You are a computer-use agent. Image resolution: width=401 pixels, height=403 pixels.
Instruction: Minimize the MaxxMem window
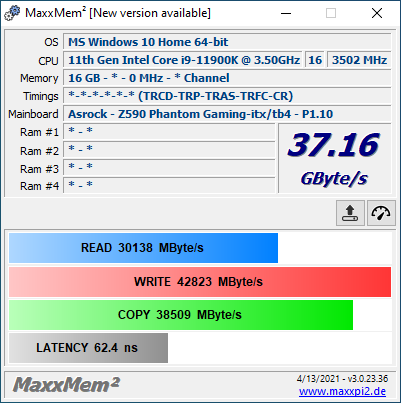(286, 13)
